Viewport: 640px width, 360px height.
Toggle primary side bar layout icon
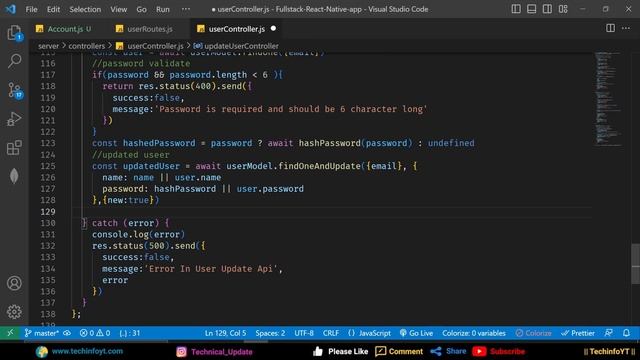516,9
